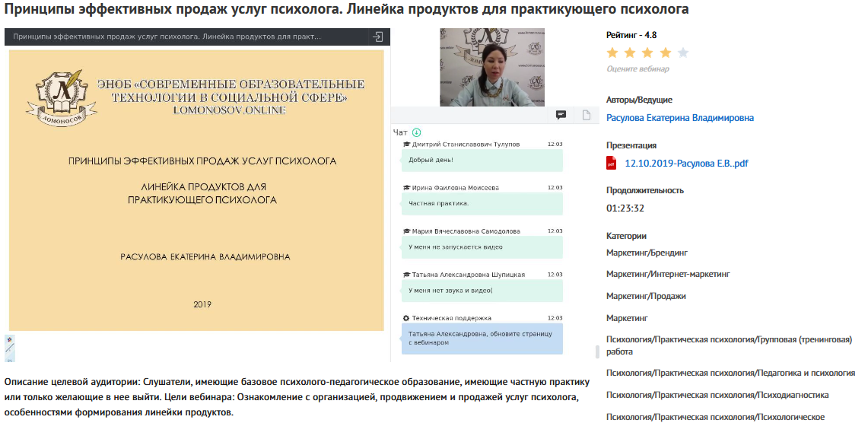Viewport: 868px width, 423px height.
Task: Open the chat panel icon
Action: click(561, 115)
